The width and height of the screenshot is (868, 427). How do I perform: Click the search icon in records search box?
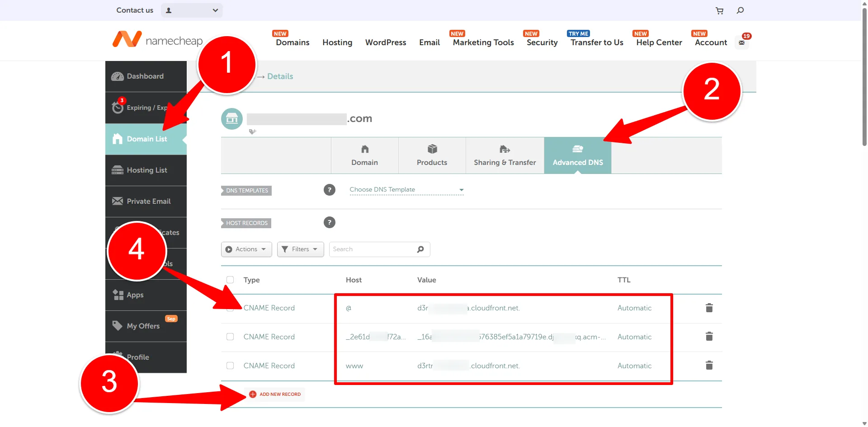tap(420, 249)
